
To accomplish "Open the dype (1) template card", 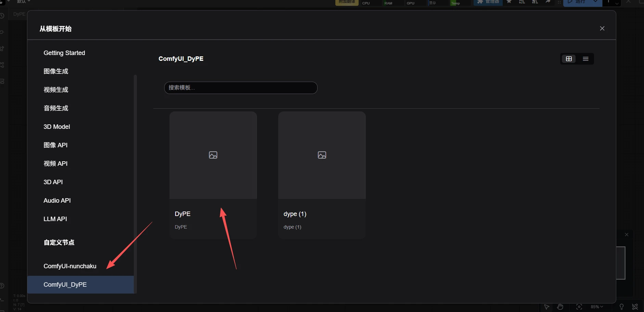I will click(x=322, y=175).
